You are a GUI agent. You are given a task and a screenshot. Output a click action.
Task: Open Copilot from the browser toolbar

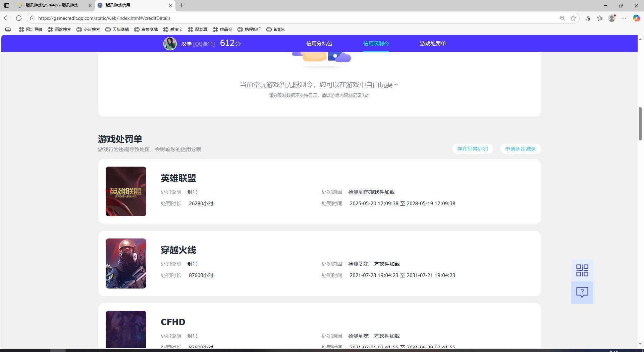(636, 18)
